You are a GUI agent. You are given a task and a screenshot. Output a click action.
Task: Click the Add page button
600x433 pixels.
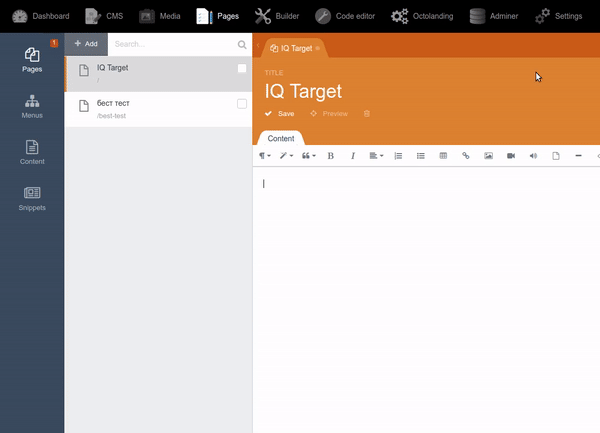point(86,44)
